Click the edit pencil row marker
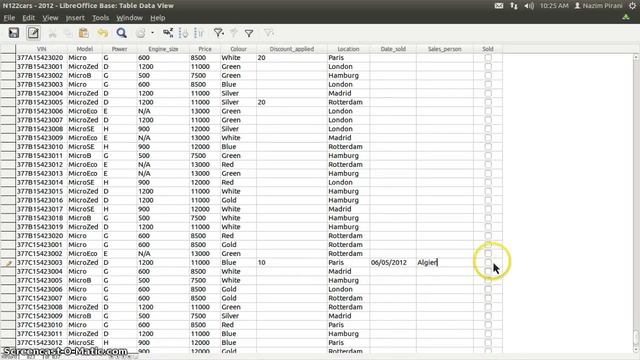 8,263
